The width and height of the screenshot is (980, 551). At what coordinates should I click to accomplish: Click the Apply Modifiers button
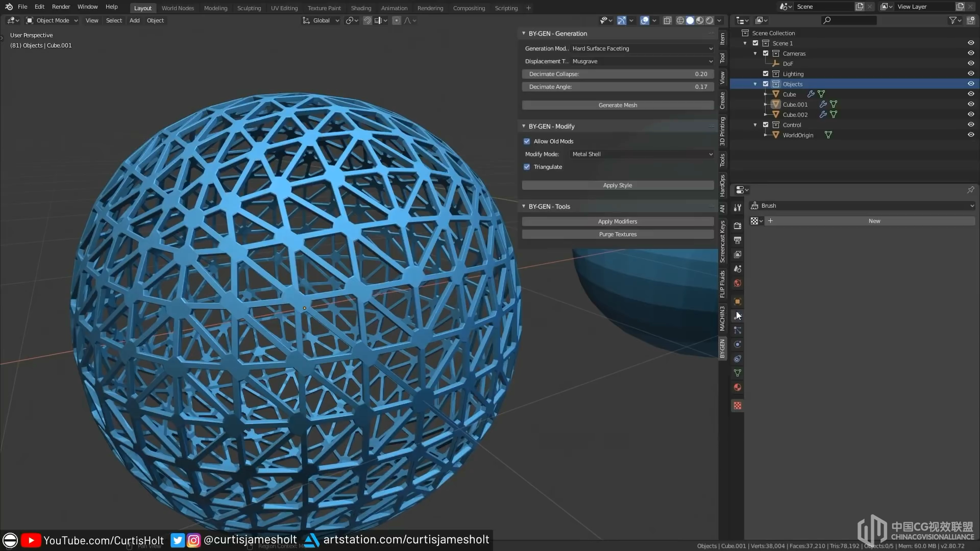[618, 221]
